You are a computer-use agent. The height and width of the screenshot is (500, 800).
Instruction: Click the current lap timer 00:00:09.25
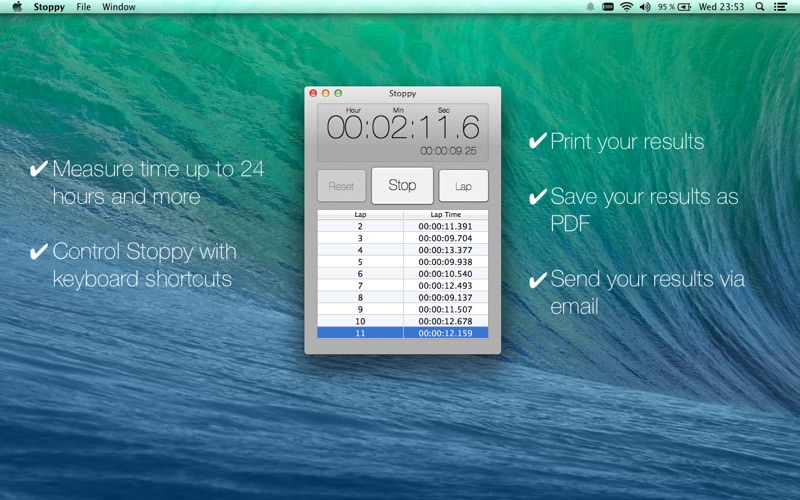click(448, 151)
